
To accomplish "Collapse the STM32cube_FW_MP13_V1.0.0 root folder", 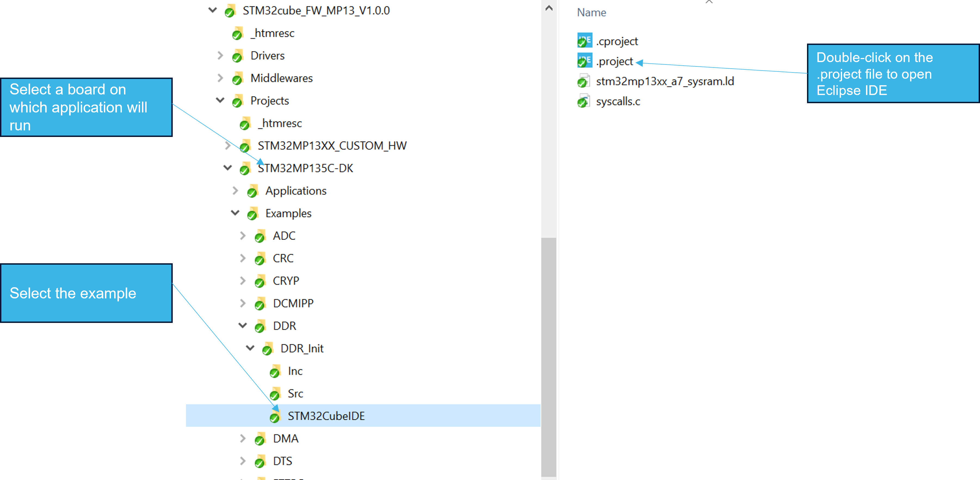I will pyautogui.click(x=213, y=10).
